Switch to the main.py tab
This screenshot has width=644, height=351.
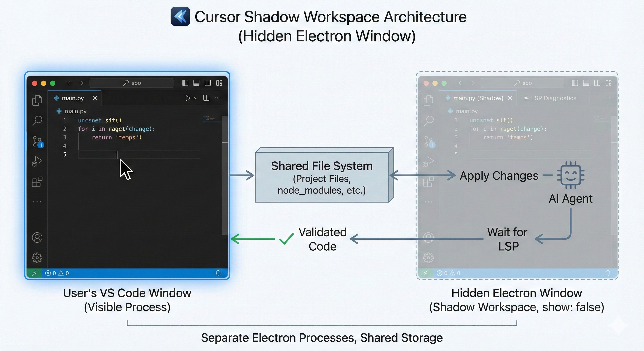point(72,98)
